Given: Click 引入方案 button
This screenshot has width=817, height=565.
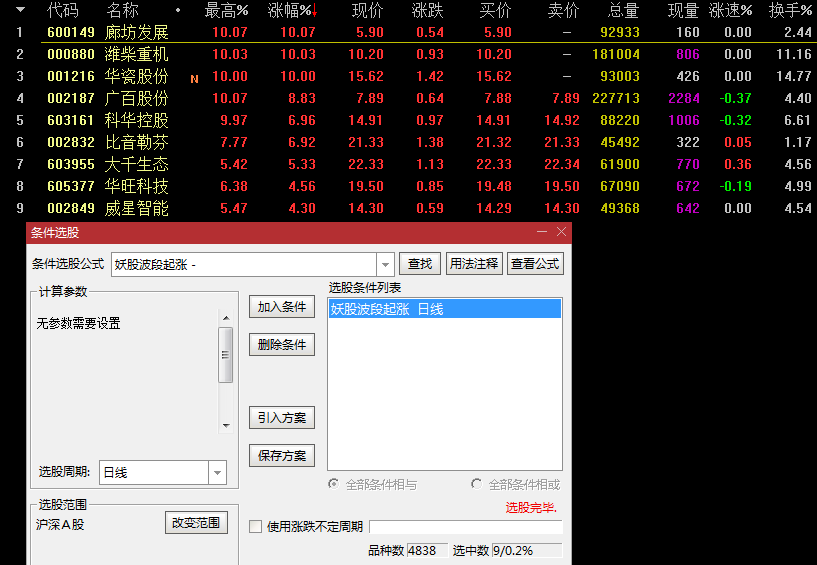Looking at the screenshot, I should [282, 417].
